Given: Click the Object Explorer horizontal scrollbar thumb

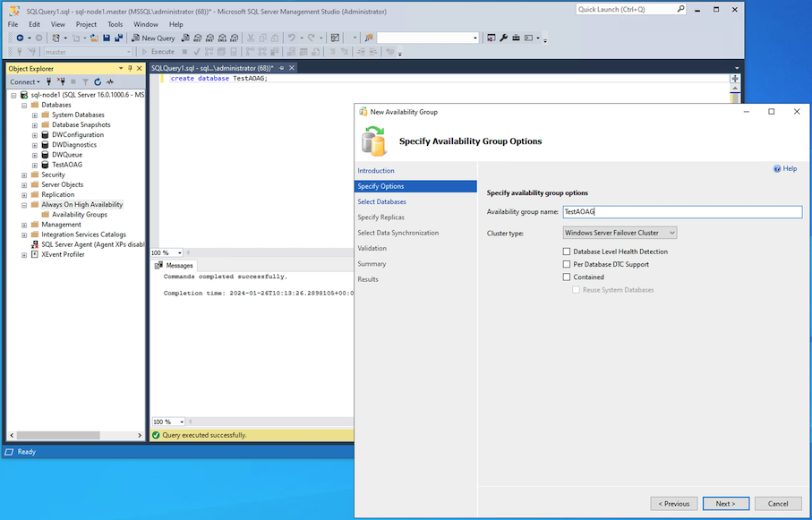Looking at the screenshot, I should click(58, 436).
